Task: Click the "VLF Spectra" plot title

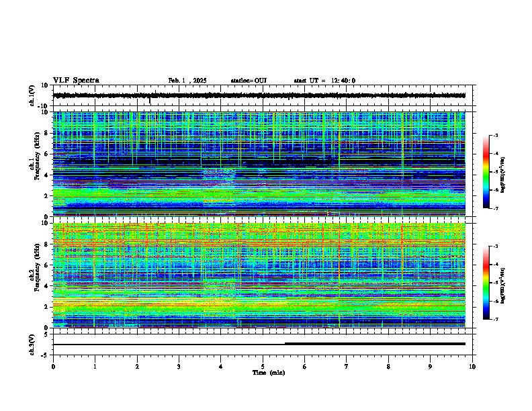Action: pos(76,81)
